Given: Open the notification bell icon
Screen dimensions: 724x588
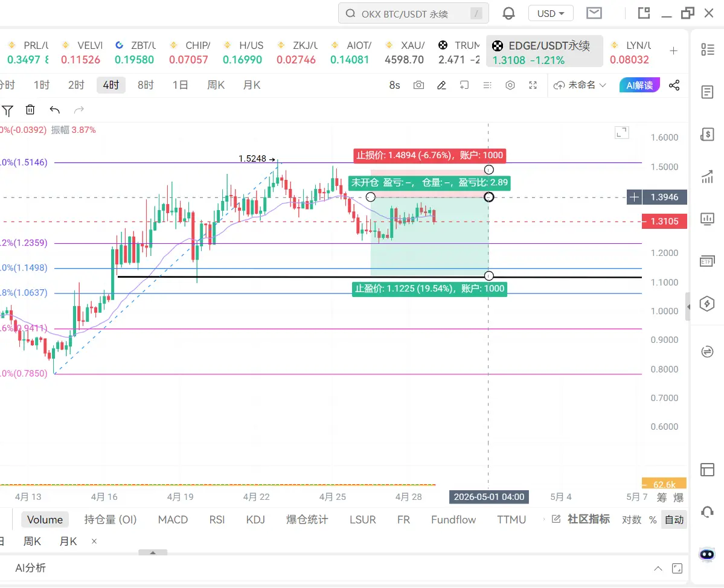Looking at the screenshot, I should click(508, 13).
